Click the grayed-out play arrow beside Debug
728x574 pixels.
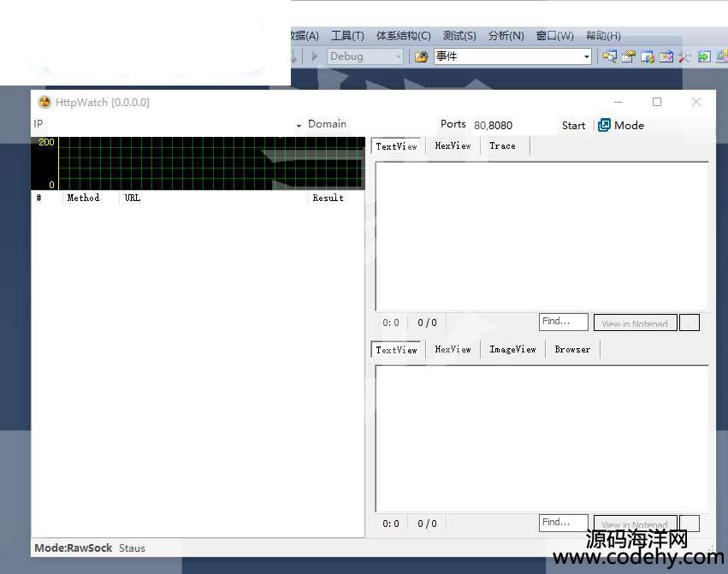tap(314, 56)
